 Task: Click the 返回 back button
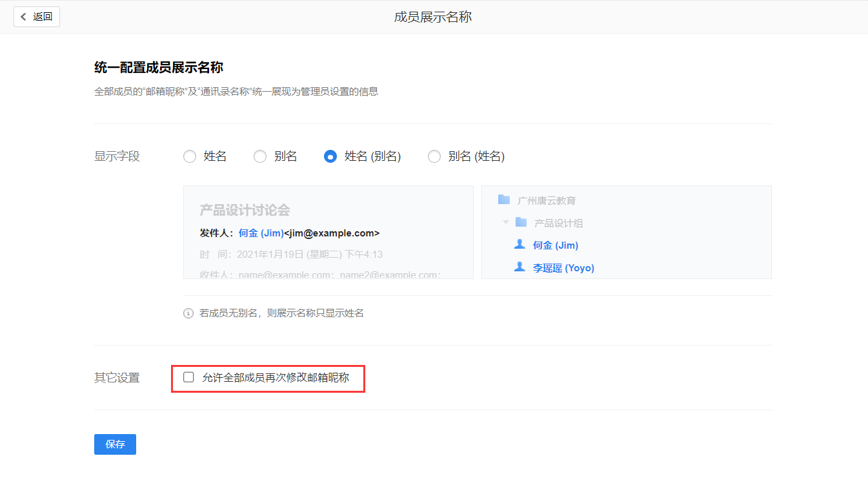pyautogui.click(x=37, y=17)
